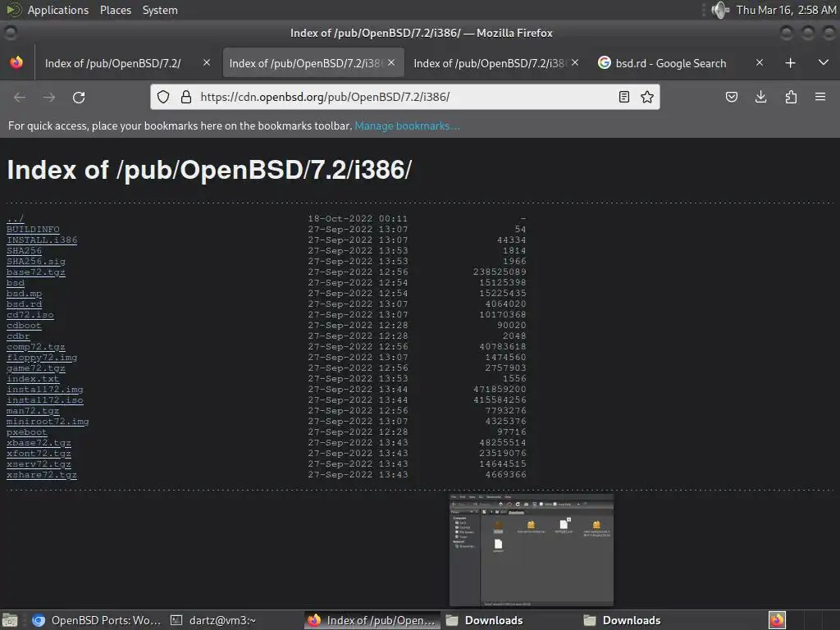
Task: Download xserv72.tgz
Action: pyautogui.click(x=39, y=464)
